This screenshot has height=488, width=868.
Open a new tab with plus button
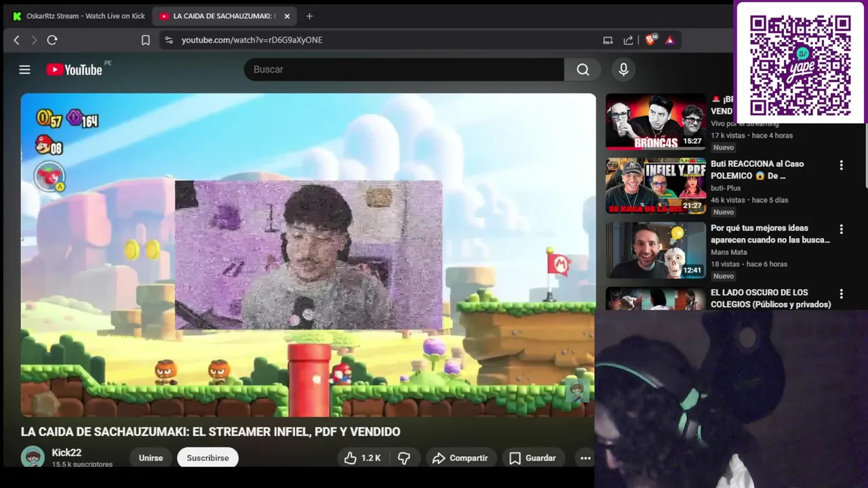tap(309, 16)
